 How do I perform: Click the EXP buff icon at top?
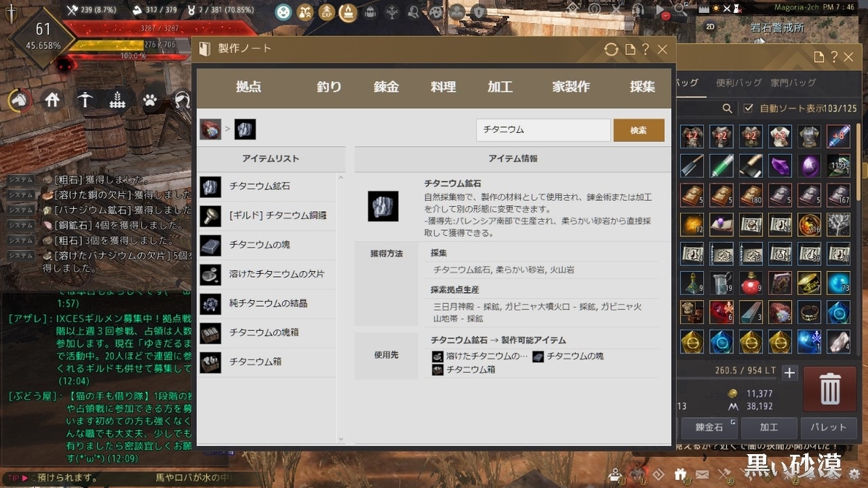(x=327, y=12)
